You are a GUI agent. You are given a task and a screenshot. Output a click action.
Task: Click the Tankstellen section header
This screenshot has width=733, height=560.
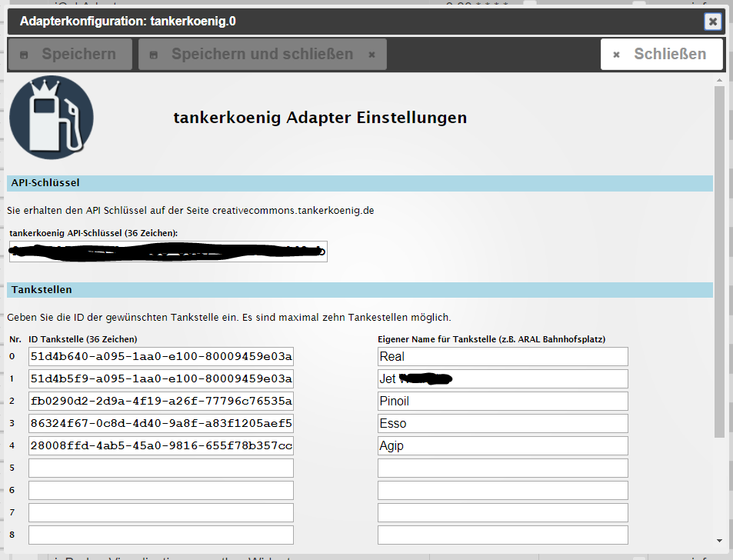[x=360, y=290]
